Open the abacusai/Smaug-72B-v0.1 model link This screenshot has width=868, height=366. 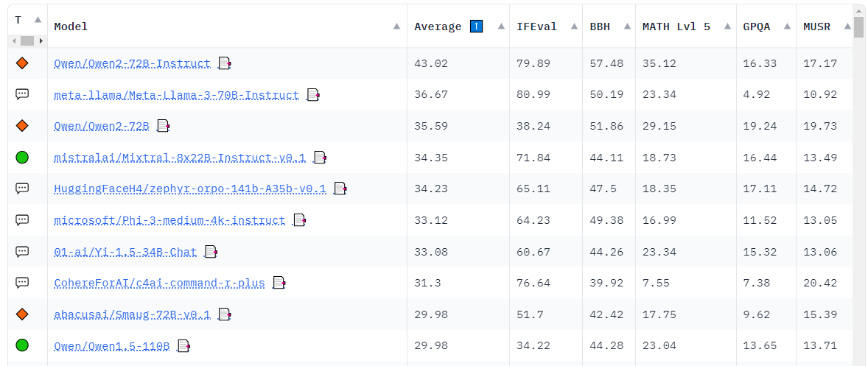(x=132, y=314)
